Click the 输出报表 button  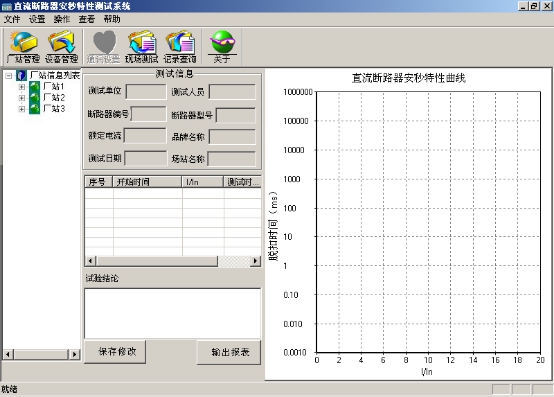(229, 352)
